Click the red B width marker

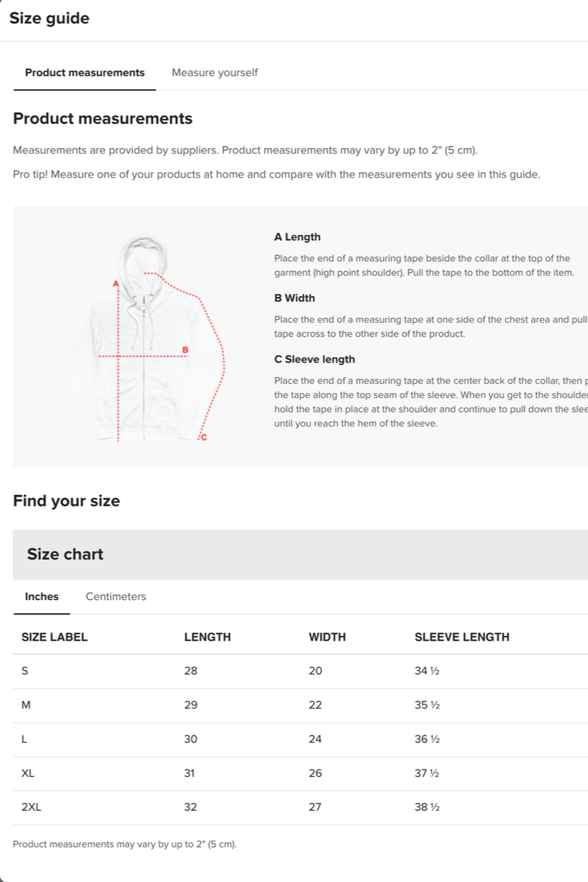[185, 350]
